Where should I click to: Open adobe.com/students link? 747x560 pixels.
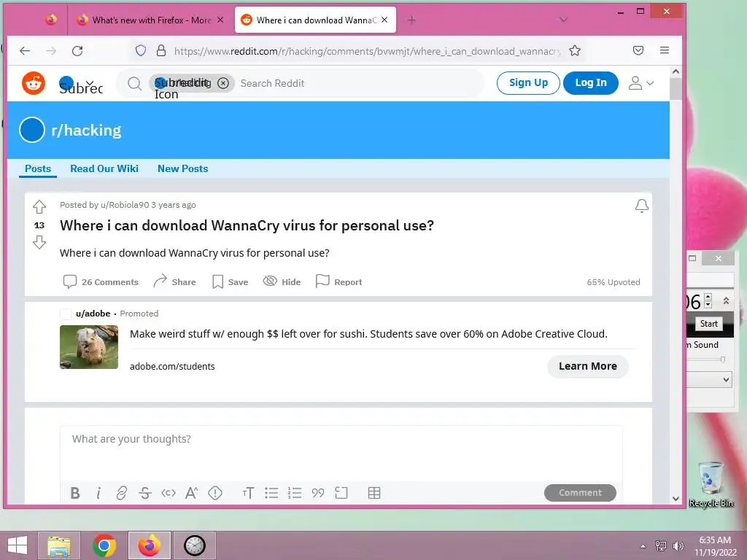(172, 366)
